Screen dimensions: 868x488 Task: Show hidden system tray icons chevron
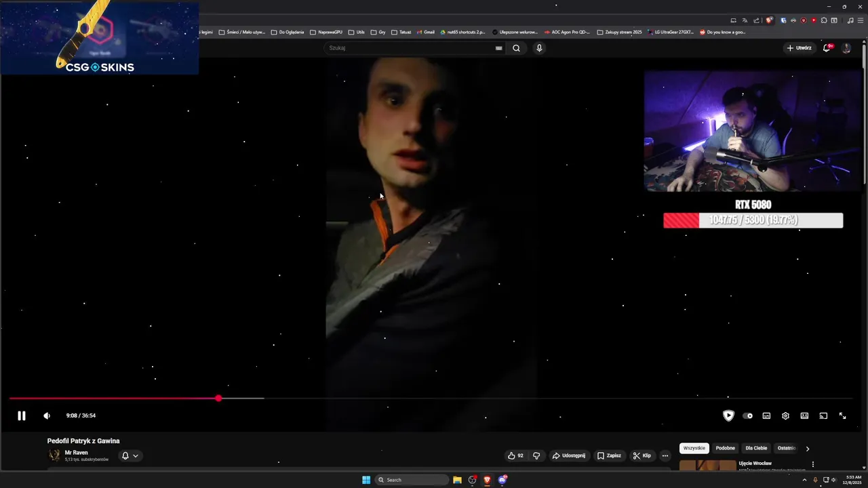(804, 480)
